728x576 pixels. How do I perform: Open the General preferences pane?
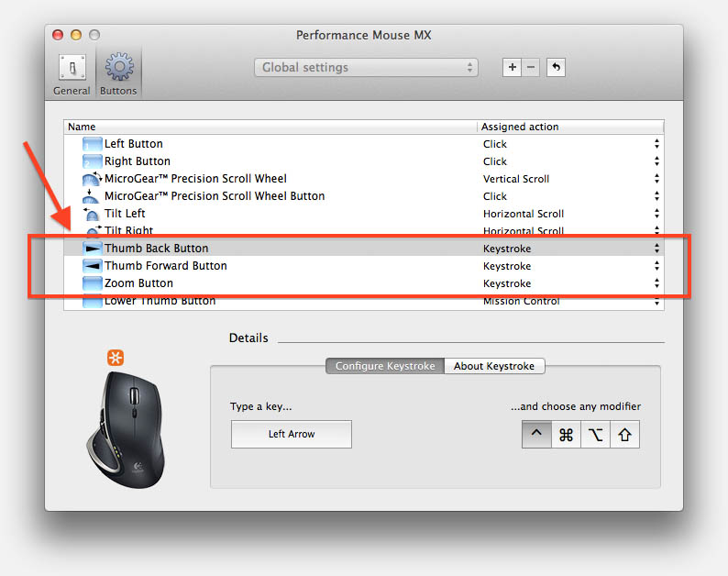[72, 74]
